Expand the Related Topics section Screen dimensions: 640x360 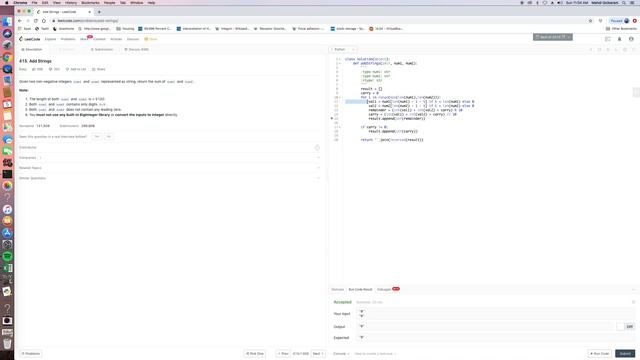(171, 168)
